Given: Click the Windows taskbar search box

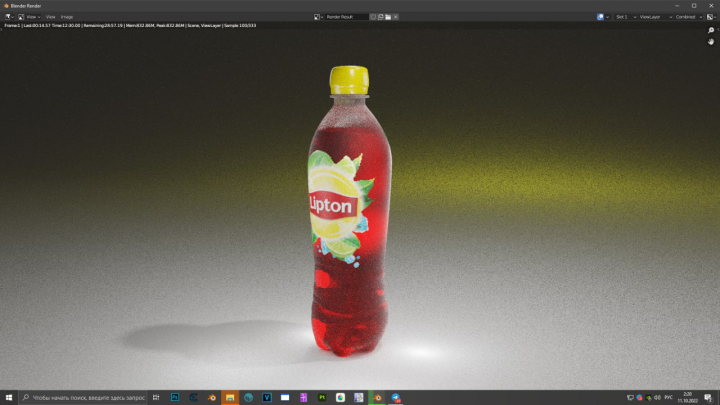Looking at the screenshot, I should click(83, 398).
